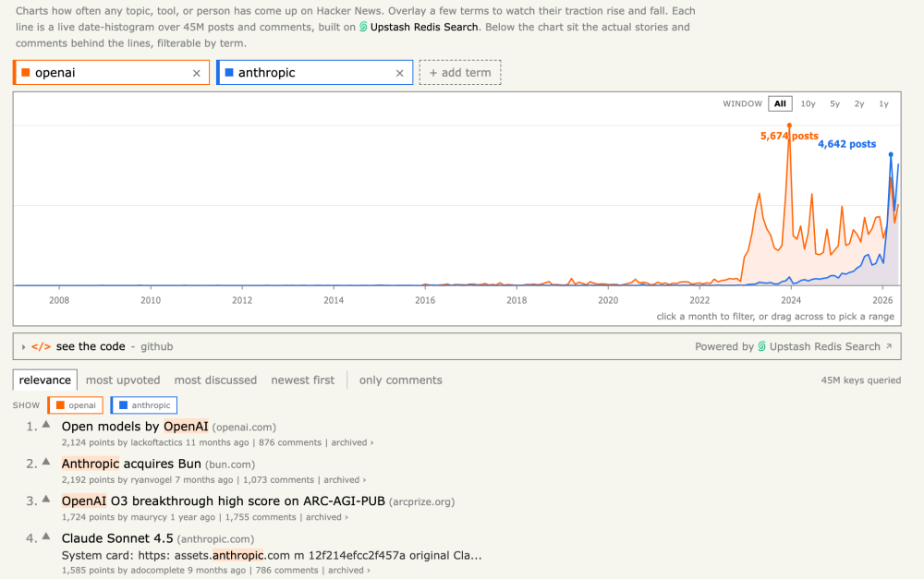This screenshot has width=924, height=579.
Task: Open Upstash Redis Search link in description
Action: (x=424, y=27)
